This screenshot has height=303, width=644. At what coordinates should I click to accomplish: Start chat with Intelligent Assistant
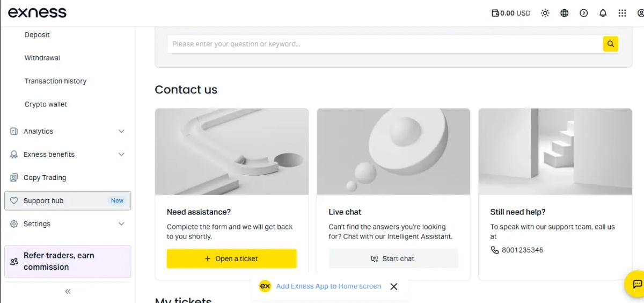tap(393, 258)
